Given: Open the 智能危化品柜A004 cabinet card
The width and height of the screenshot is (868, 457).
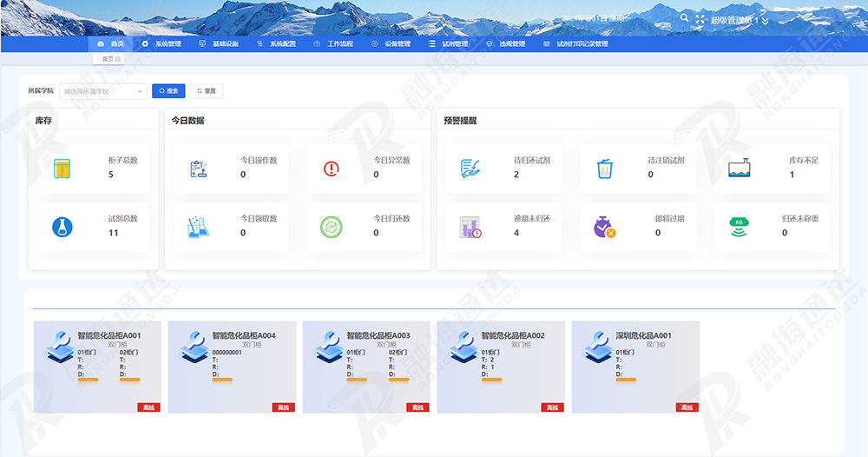Looking at the screenshot, I should click(x=232, y=368).
